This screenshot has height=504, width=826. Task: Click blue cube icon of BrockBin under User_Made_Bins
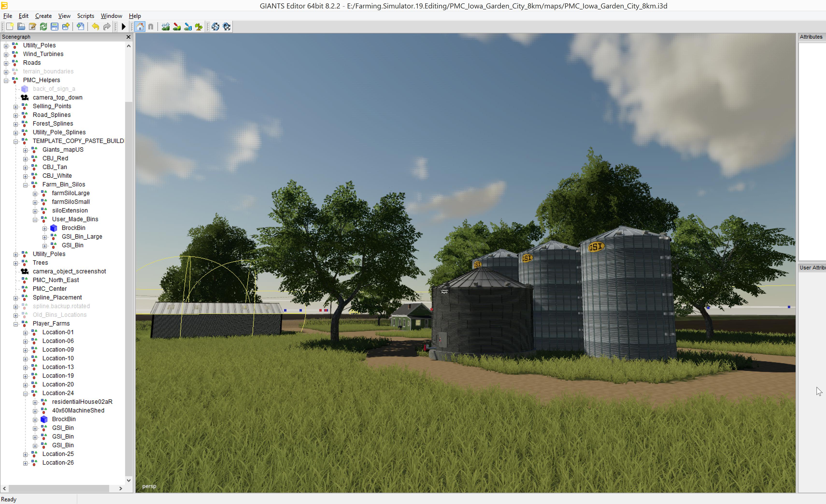click(x=54, y=228)
